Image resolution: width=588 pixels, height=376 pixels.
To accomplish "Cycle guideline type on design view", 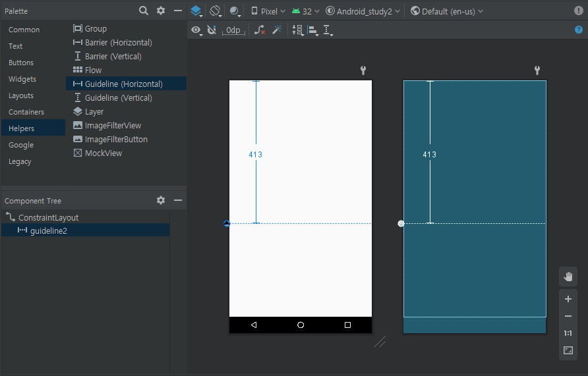I will (x=227, y=224).
